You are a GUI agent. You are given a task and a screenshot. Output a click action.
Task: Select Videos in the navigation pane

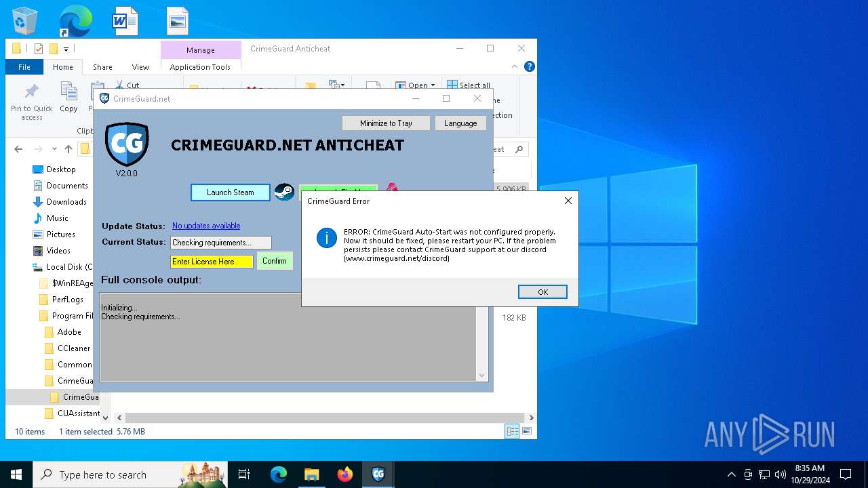pyautogui.click(x=58, y=251)
